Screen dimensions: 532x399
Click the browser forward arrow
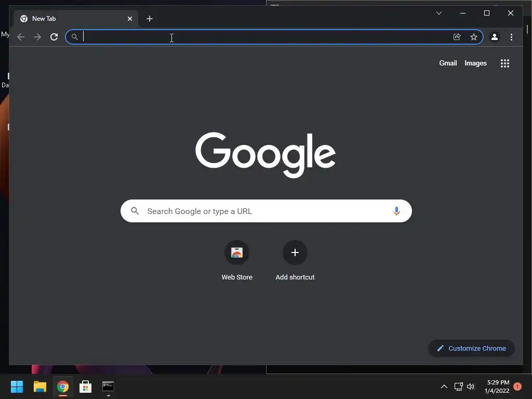37,37
